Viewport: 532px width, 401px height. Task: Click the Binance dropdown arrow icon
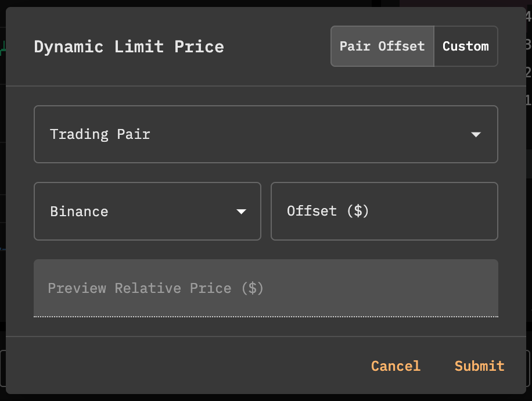(242, 212)
